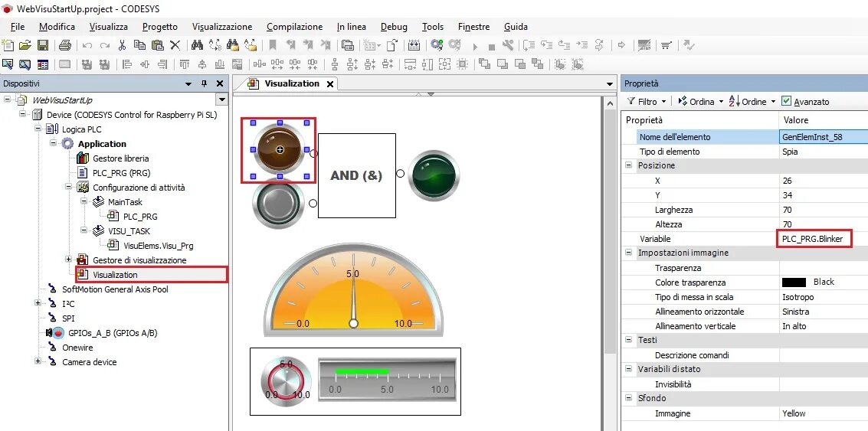Open the Compilazione menu
Viewport: 868px width, 431px height.
pos(294,27)
